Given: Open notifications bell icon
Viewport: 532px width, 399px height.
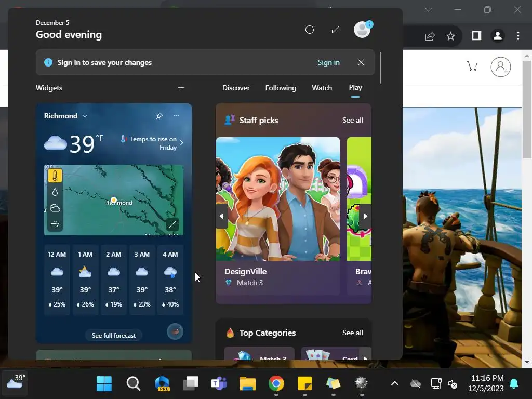Looking at the screenshot, I should click(514, 383).
